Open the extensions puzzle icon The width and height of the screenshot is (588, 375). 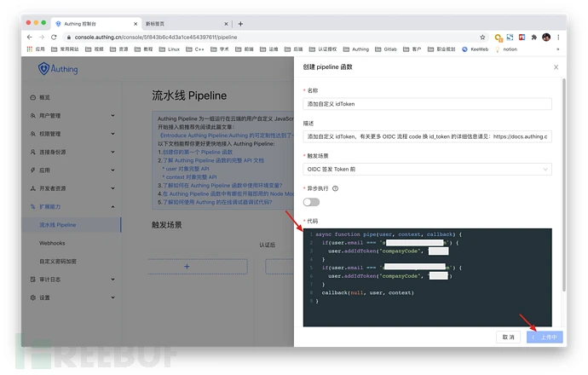[534, 37]
